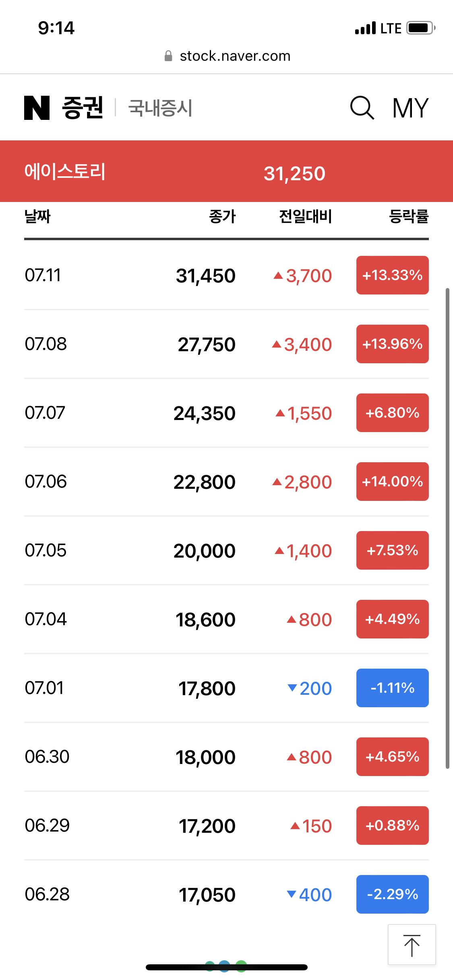Tap the Naver N logo
The width and height of the screenshot is (453, 980).
click(x=37, y=108)
